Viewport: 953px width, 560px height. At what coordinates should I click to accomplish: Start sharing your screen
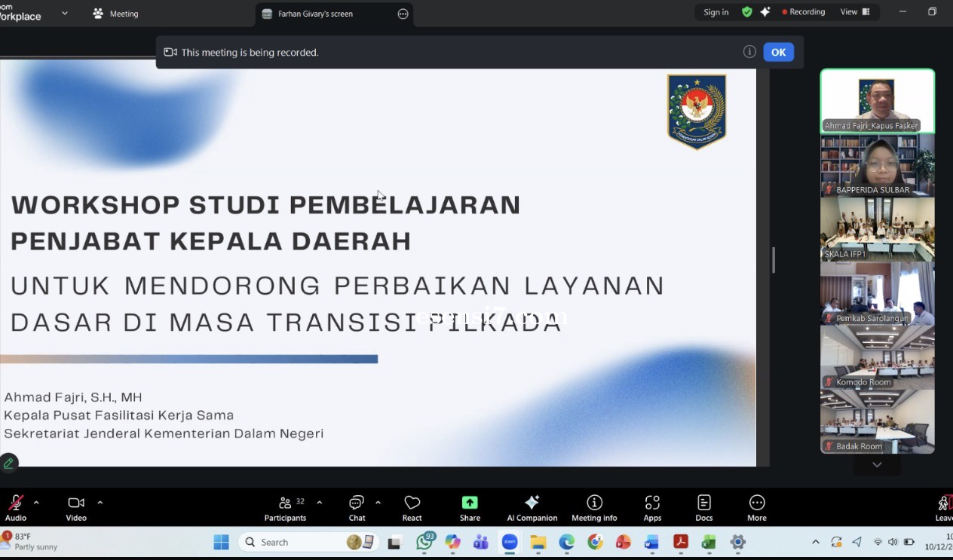[469, 506]
